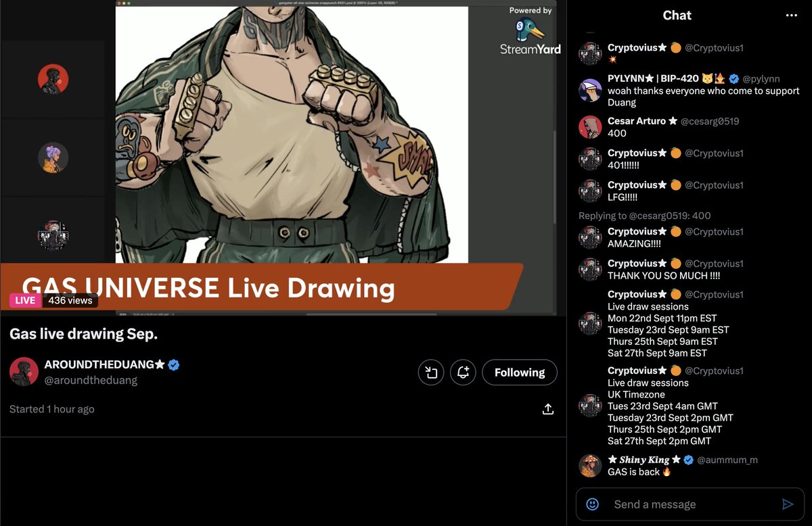The height and width of the screenshot is (526, 812).
Task: Click the StreamYard duck logo
Action: 531,30
